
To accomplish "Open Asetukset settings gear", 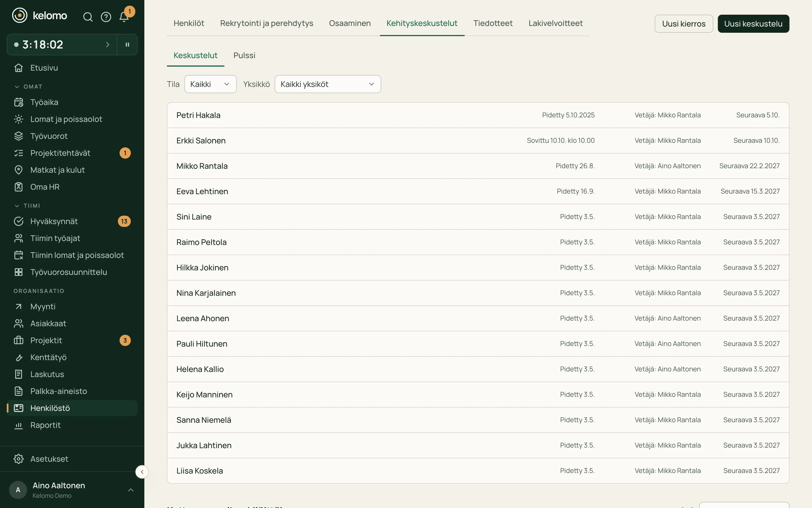I will (19, 459).
